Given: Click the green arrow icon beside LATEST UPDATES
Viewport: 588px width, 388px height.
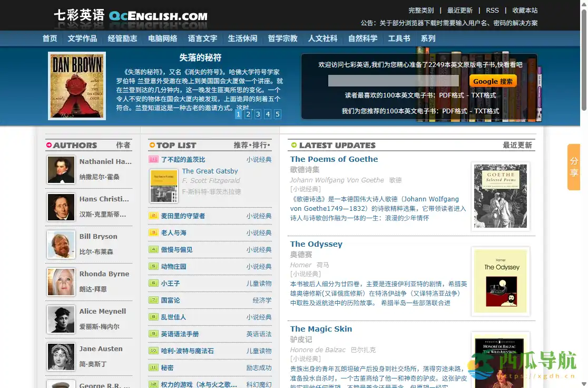Looking at the screenshot, I should 293,145.
